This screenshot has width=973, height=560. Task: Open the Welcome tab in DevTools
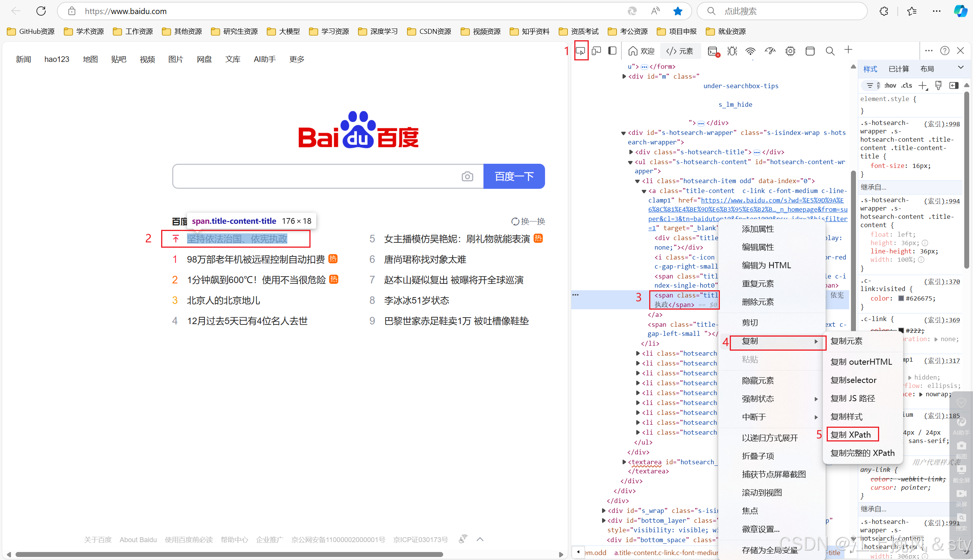(x=641, y=51)
